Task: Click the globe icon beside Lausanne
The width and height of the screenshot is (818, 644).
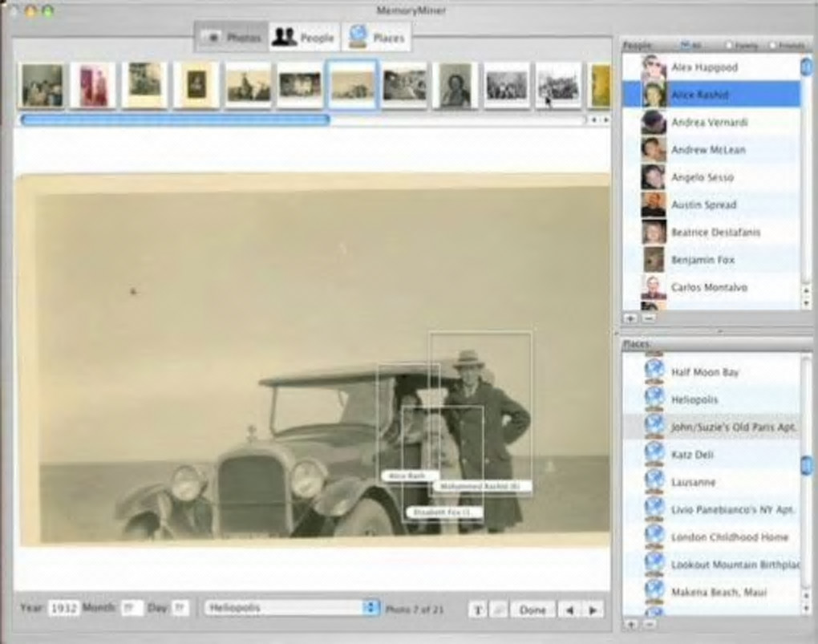Action: click(x=654, y=482)
